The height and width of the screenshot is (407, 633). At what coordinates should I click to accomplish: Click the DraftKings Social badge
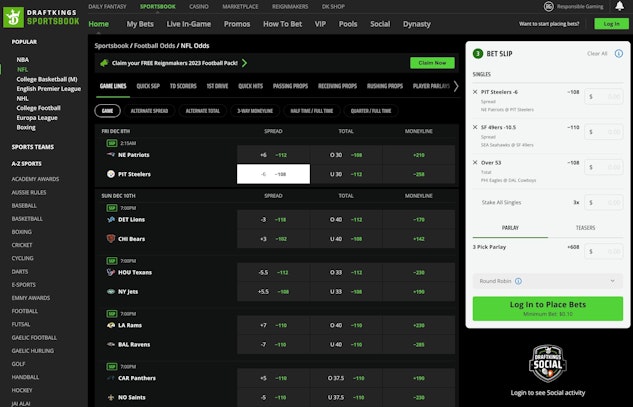[547, 363]
